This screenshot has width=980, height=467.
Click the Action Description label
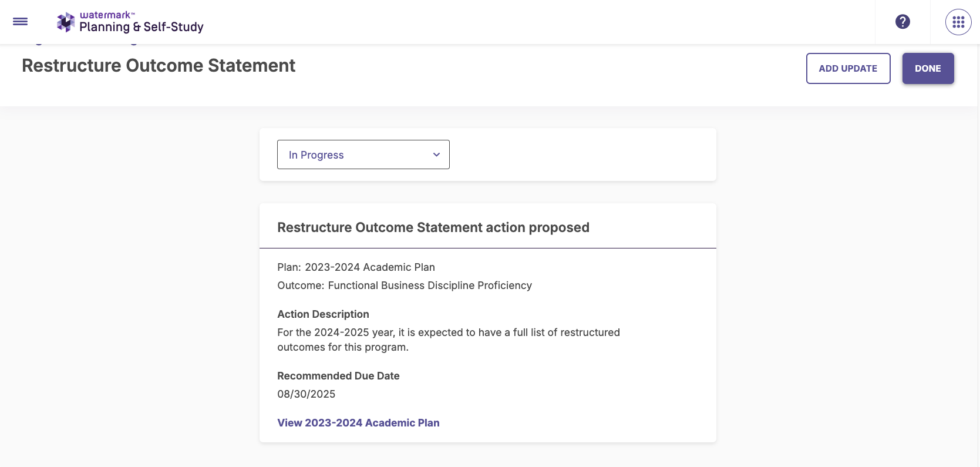323,314
